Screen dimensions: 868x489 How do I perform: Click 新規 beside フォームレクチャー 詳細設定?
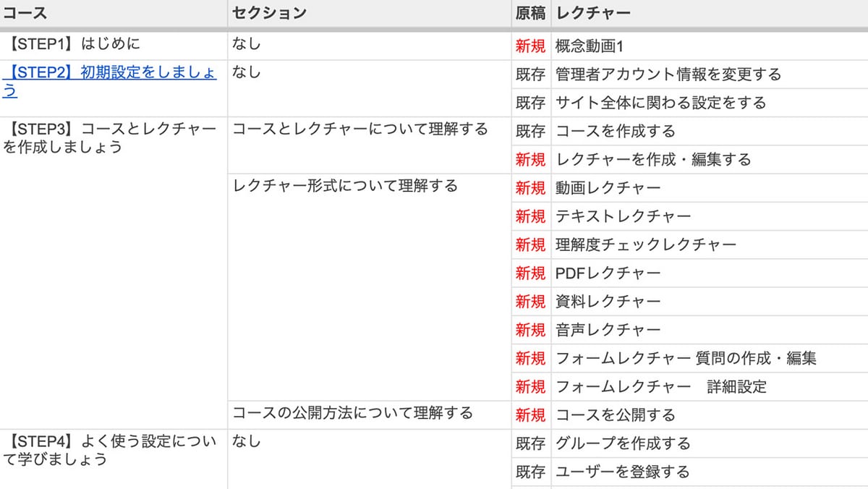(530, 387)
